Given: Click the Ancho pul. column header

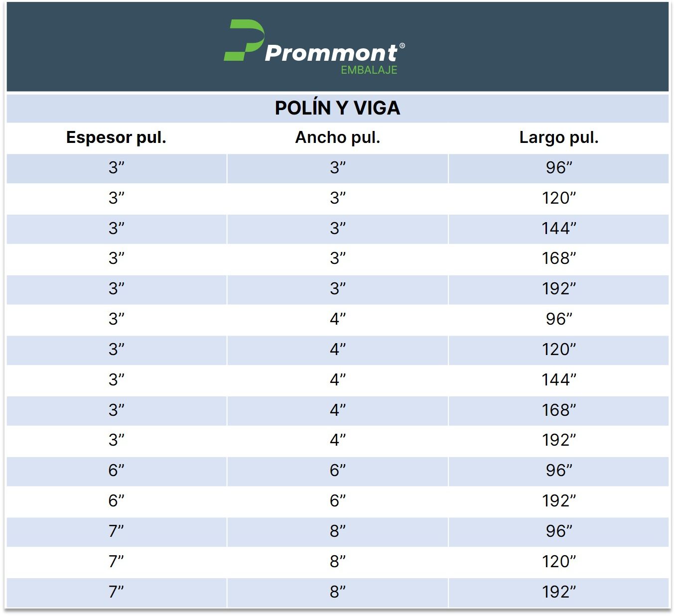Looking at the screenshot, I should [x=337, y=137].
